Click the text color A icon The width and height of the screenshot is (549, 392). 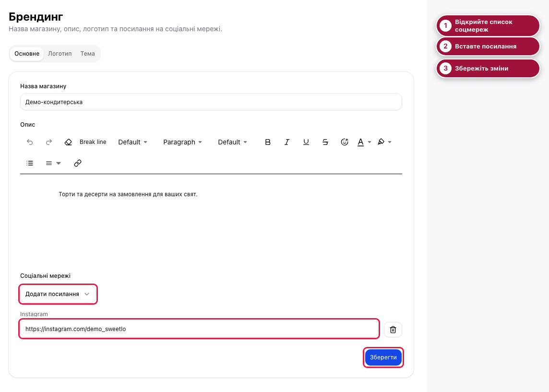pos(360,142)
